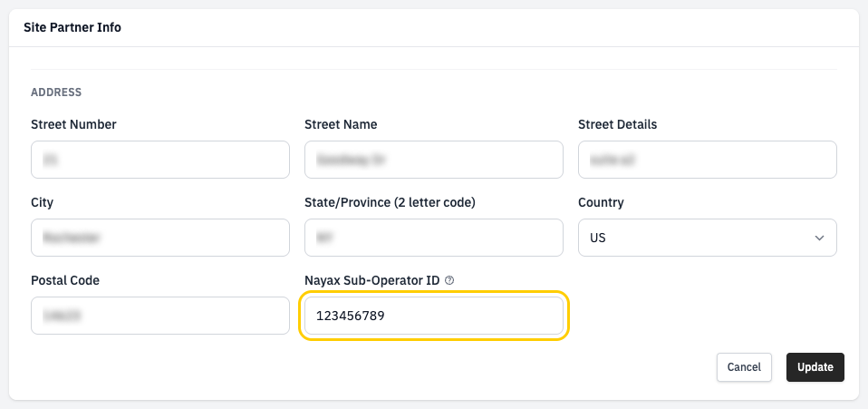This screenshot has height=409, width=868.
Task: Click the Postal Code label
Action: tap(65, 281)
